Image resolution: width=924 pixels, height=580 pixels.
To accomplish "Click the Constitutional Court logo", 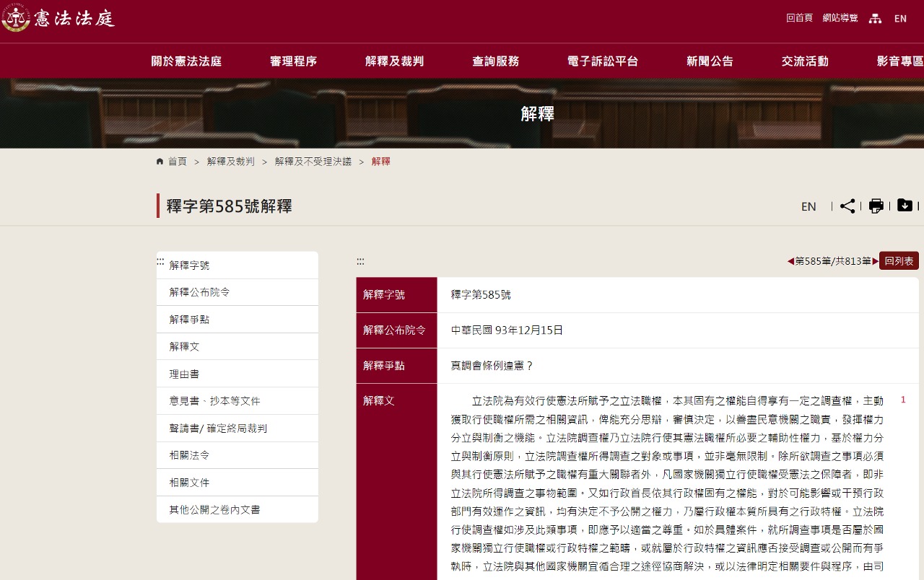I will (x=59, y=18).
